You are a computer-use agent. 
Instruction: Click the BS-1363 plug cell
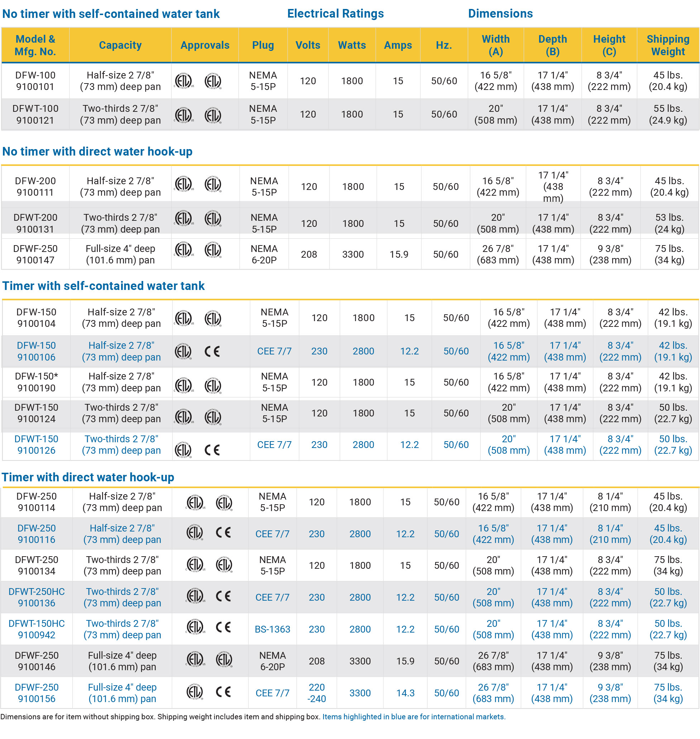[272, 629]
